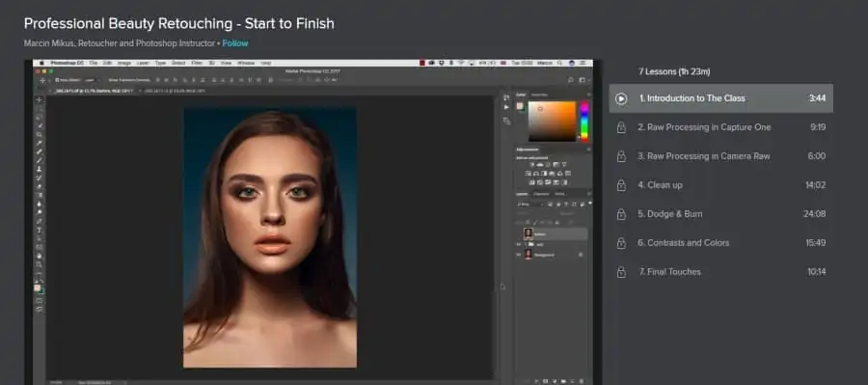Select the Gradient tool
This screenshot has height=385, width=868.
(x=40, y=195)
